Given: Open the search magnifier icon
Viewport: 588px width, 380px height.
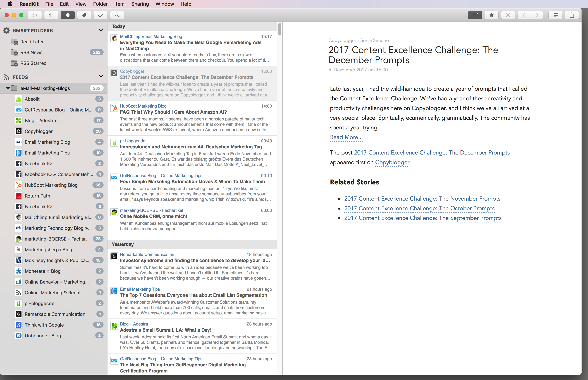Looking at the screenshot, I should pos(117,15).
